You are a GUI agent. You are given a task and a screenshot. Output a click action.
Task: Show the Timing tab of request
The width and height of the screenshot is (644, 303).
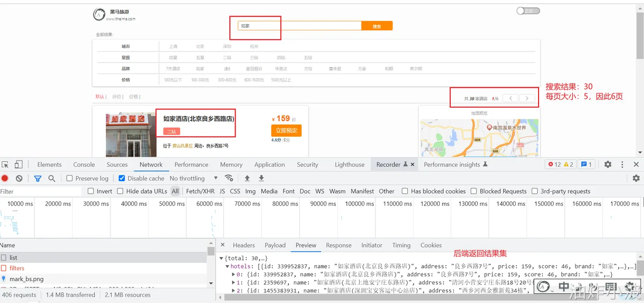point(401,245)
